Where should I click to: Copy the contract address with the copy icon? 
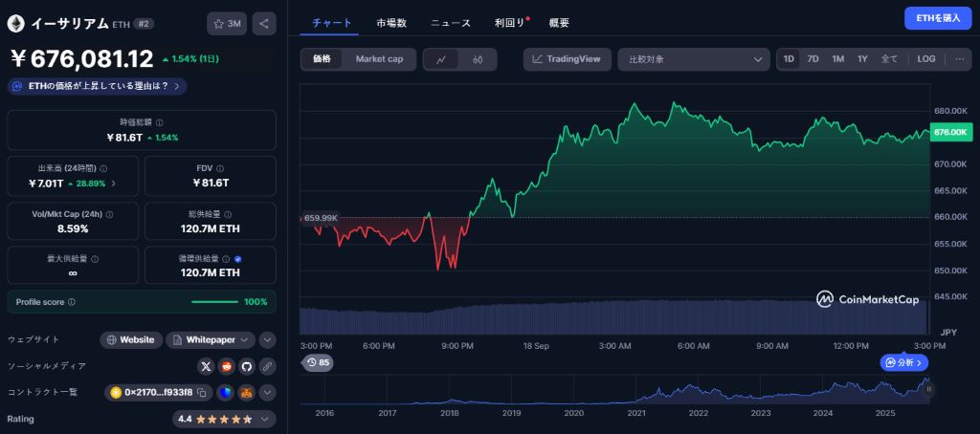tap(201, 393)
